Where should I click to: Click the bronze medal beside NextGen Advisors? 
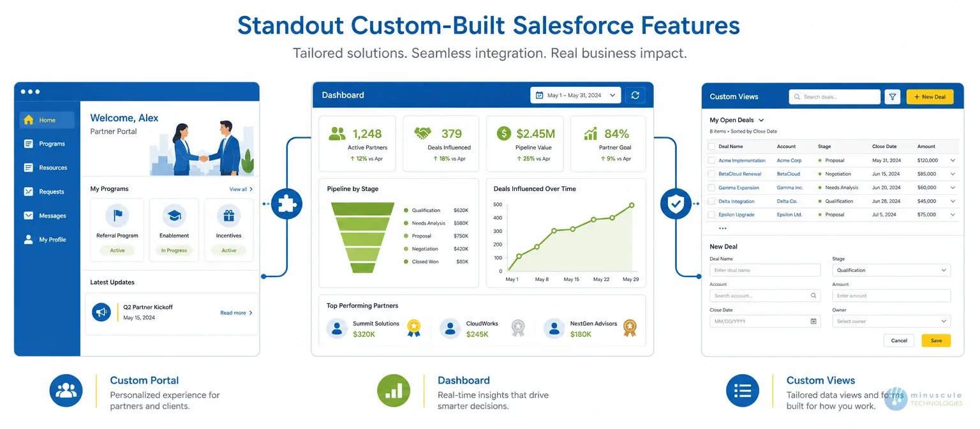630,328
